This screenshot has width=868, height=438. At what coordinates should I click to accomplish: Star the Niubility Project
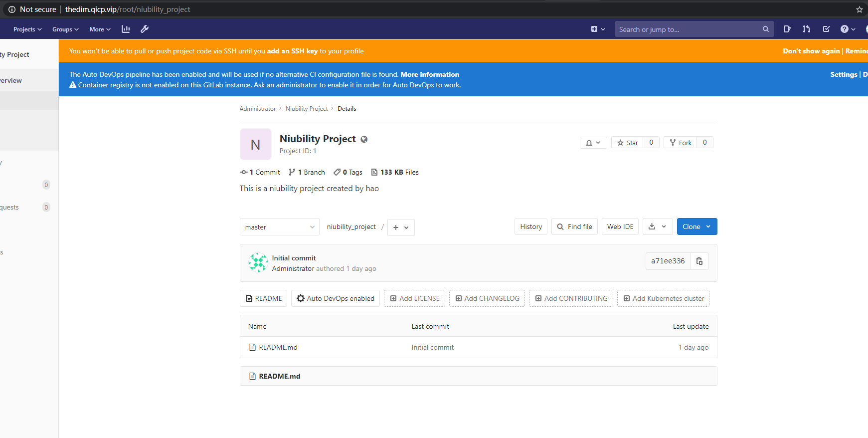point(627,143)
